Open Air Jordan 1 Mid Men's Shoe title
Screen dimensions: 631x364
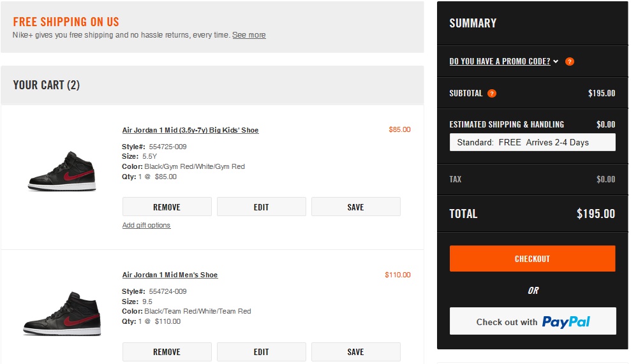click(170, 275)
